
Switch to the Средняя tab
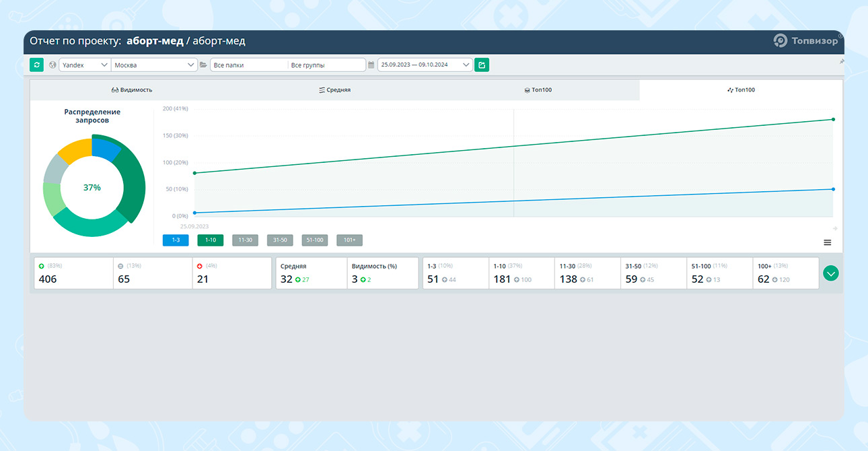click(334, 90)
